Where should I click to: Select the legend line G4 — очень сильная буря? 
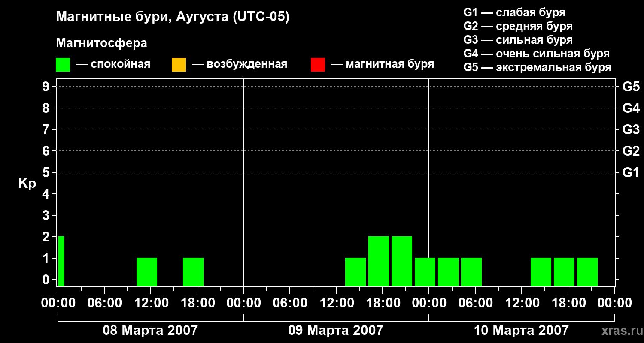coord(536,54)
